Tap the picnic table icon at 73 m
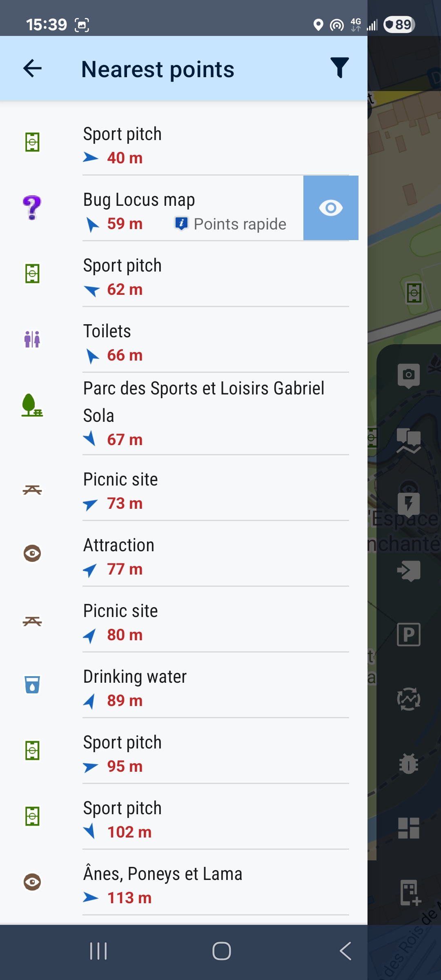 pos(32,490)
